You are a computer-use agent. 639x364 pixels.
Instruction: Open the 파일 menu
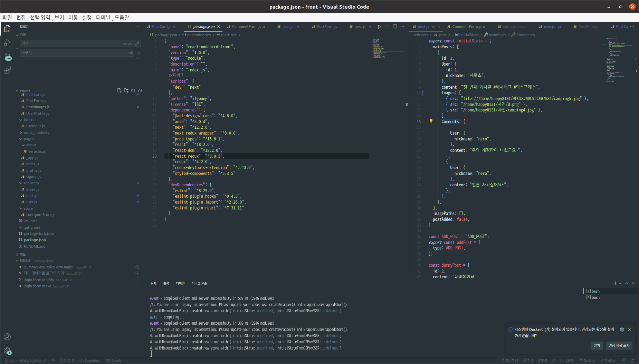(7, 17)
